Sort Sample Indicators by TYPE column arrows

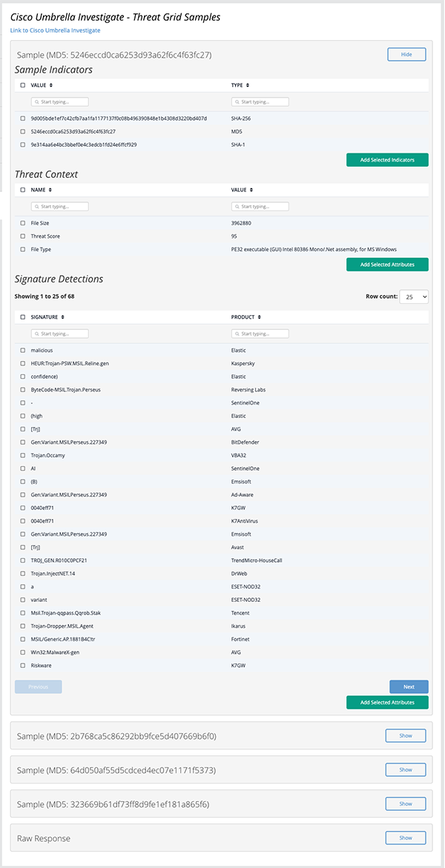click(248, 85)
